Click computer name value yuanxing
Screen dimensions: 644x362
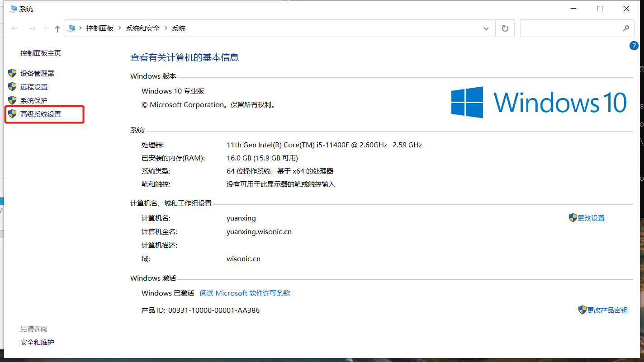click(x=241, y=218)
